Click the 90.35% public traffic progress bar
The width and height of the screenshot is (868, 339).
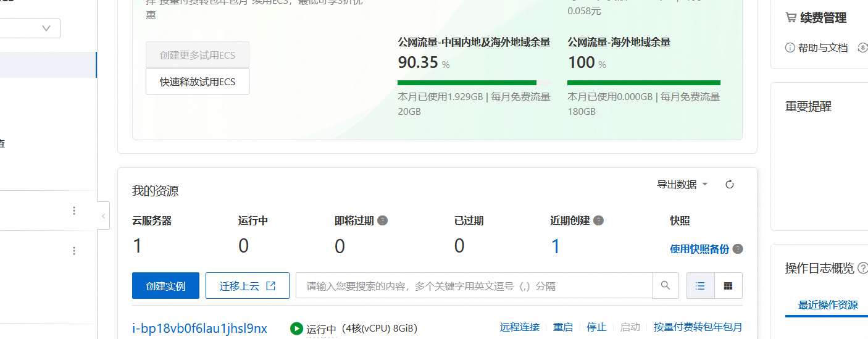click(474, 83)
